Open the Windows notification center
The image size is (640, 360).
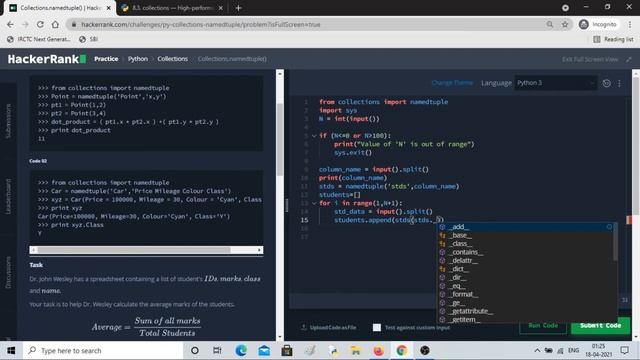624,350
